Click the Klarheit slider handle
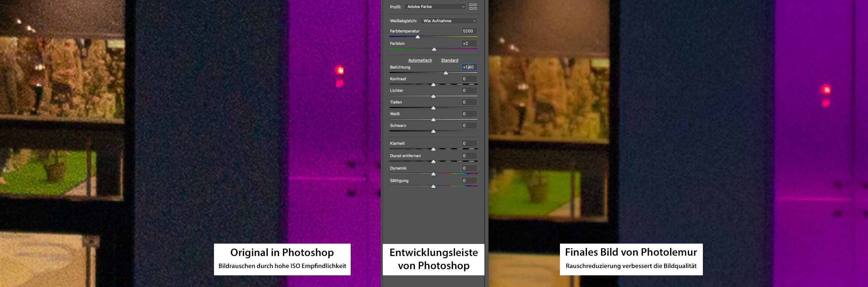Screen dimensions: 868x287 [433, 149]
